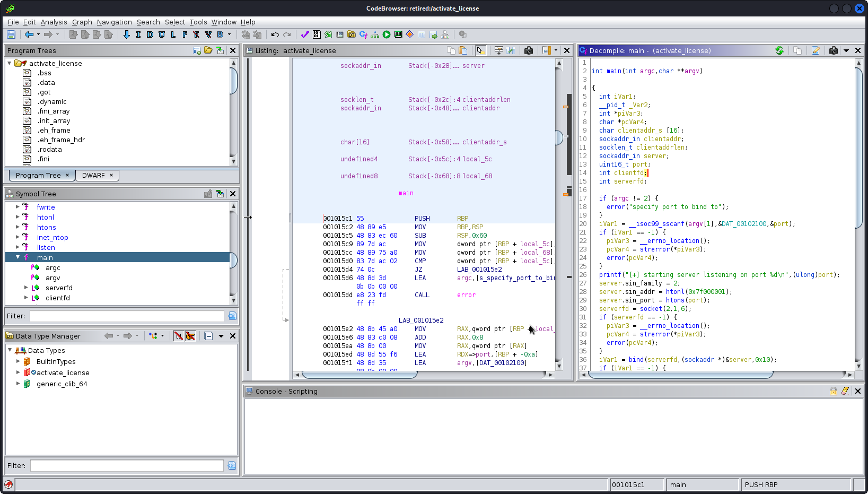868x494 pixels.
Task: Expand the serverfd variable node
Action: (26, 288)
